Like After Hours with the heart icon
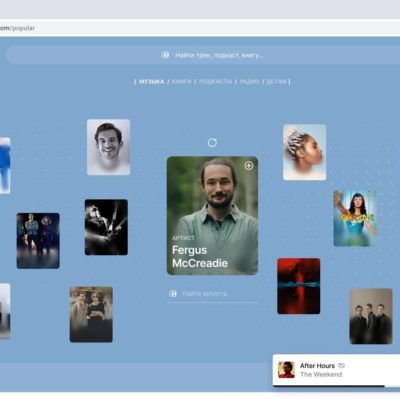 click(x=342, y=366)
